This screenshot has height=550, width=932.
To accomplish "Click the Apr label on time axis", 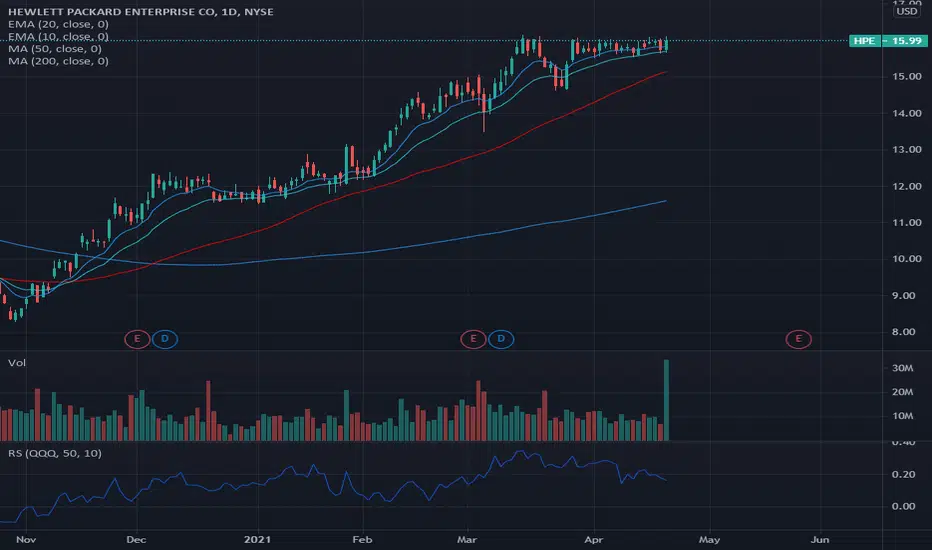I will 593,539.
